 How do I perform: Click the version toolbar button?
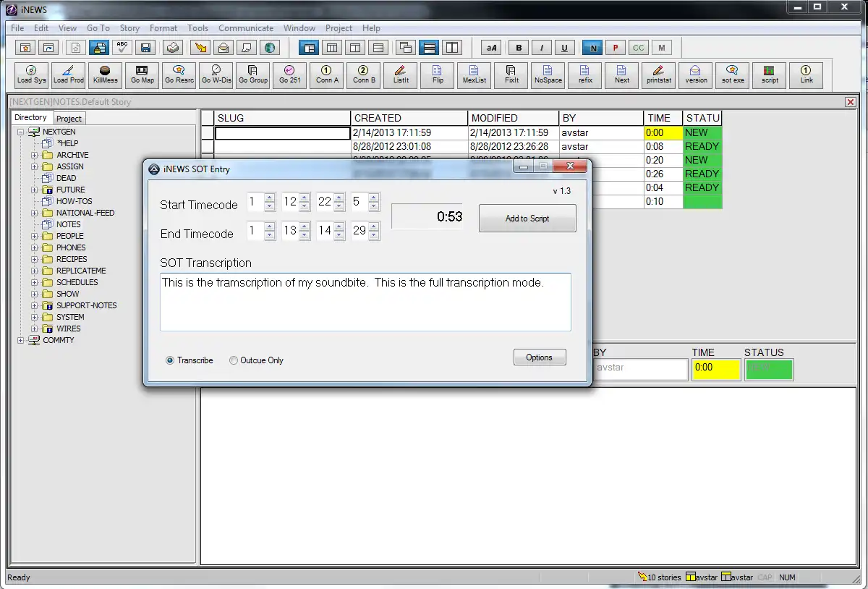[696, 75]
